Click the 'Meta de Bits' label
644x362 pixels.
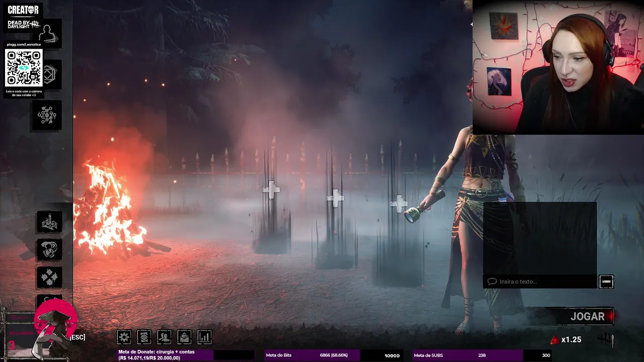279,355
